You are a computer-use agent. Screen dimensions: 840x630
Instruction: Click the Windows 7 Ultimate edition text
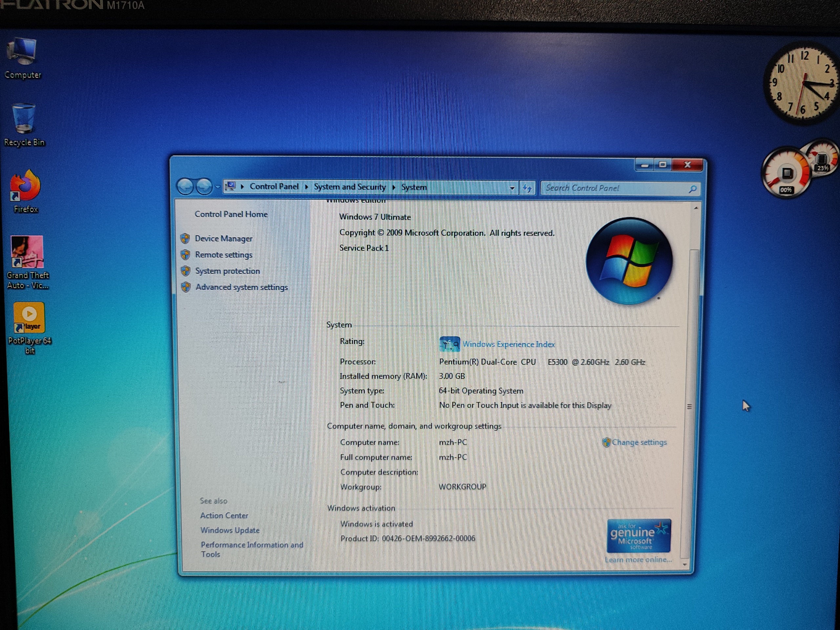[375, 217]
